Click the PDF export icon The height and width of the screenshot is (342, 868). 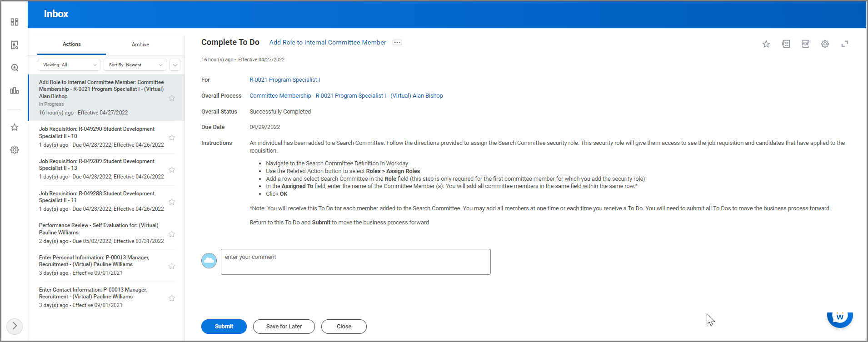(x=805, y=44)
